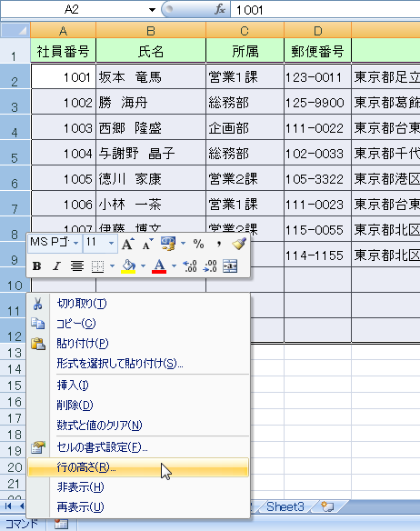Toggle bold formatting in mini toolbar

click(36, 266)
